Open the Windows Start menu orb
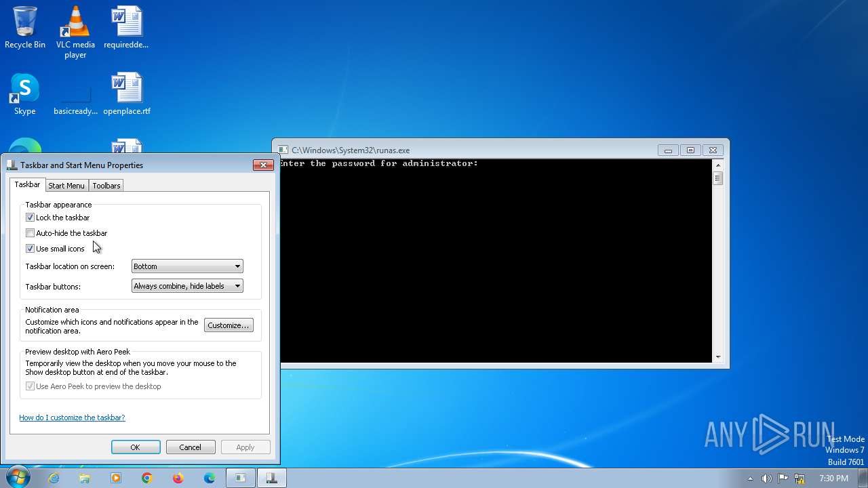The image size is (868, 488). coord(18,478)
